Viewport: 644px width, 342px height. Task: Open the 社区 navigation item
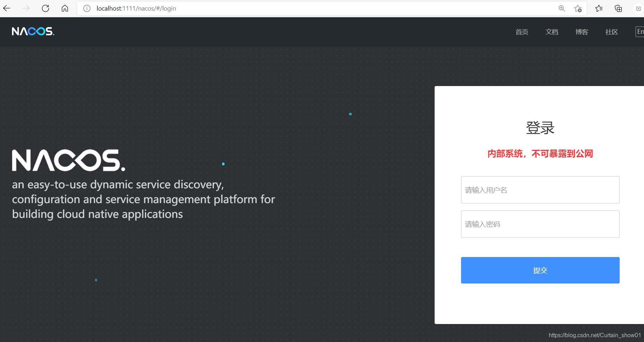pyautogui.click(x=612, y=32)
